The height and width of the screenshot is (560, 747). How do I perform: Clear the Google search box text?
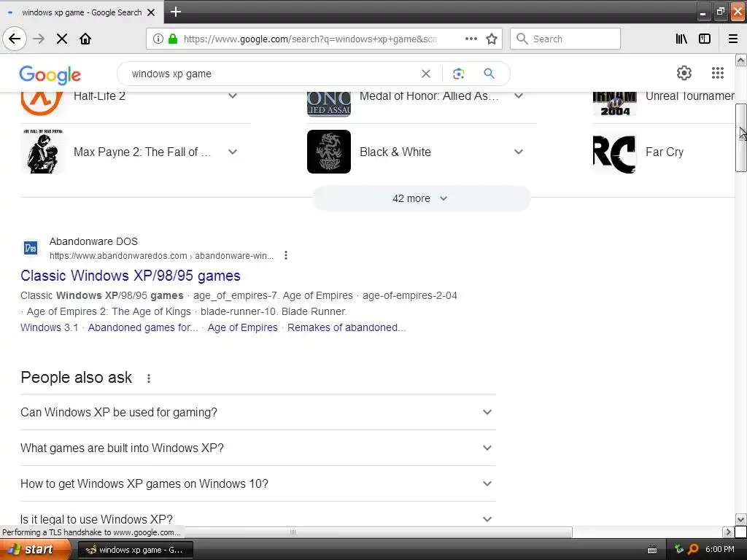(x=426, y=74)
